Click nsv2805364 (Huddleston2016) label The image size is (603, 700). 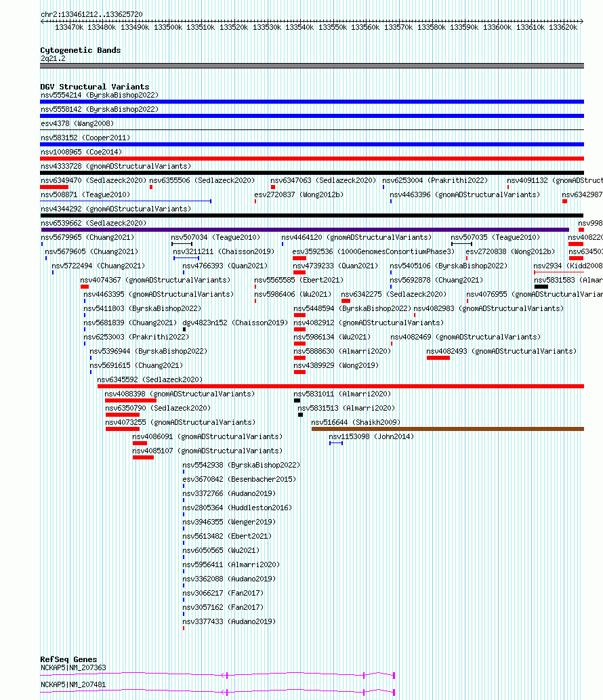click(237, 508)
